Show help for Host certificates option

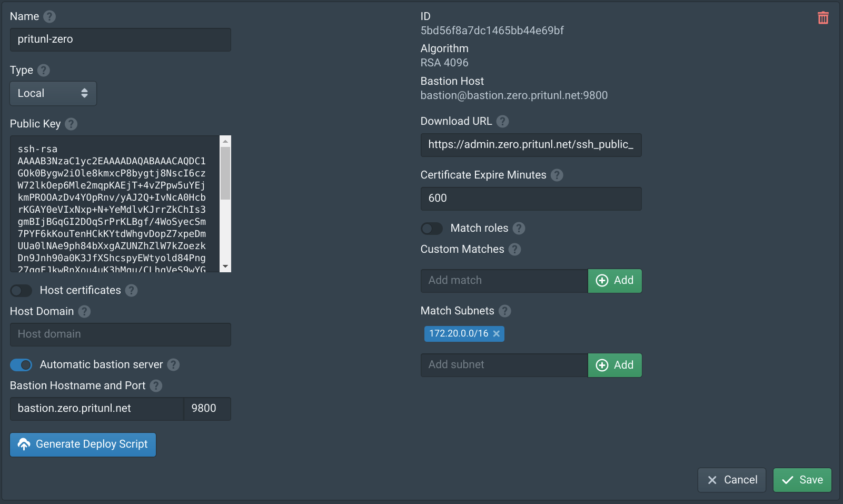click(x=132, y=290)
